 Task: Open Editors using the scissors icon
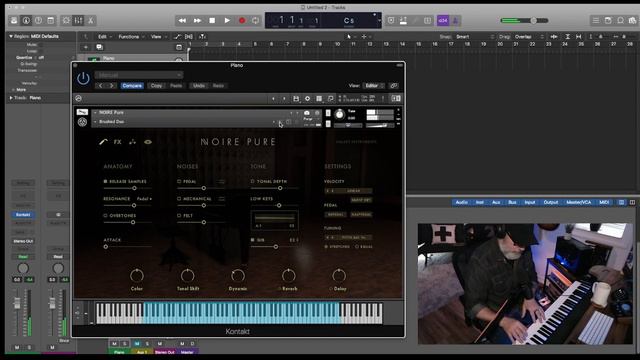[x=90, y=20]
